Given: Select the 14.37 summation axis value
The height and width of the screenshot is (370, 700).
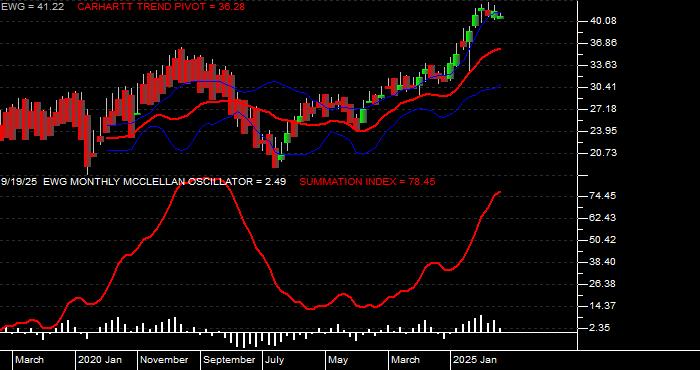Looking at the screenshot, I should click(x=603, y=306).
